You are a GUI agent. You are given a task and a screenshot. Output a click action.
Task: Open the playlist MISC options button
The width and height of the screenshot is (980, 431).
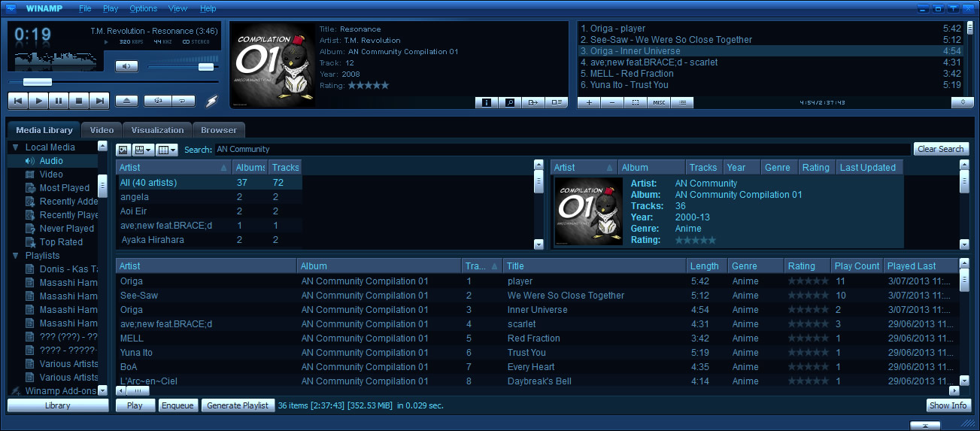(x=659, y=102)
